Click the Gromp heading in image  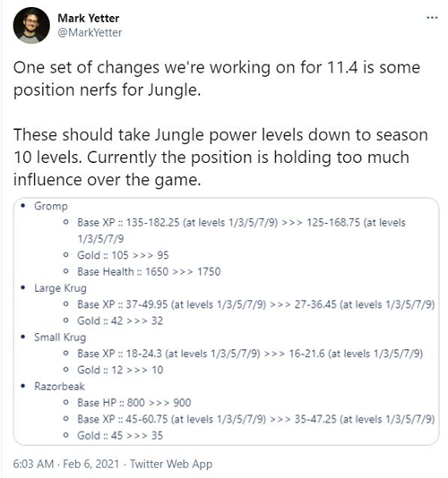(51, 206)
